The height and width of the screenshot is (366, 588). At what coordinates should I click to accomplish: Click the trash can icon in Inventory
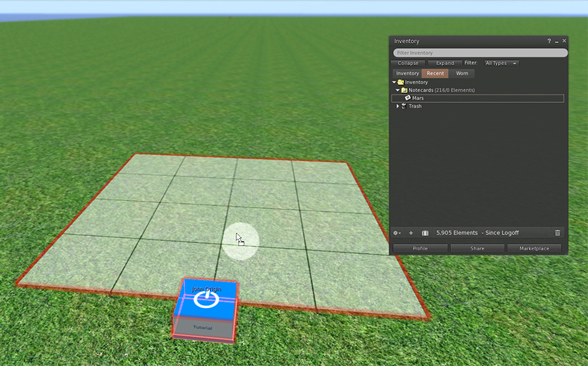(557, 233)
